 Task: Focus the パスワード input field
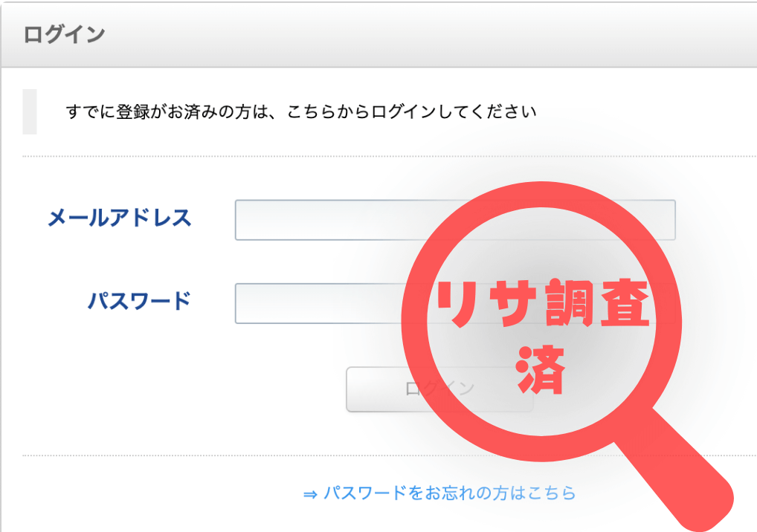tap(455, 303)
